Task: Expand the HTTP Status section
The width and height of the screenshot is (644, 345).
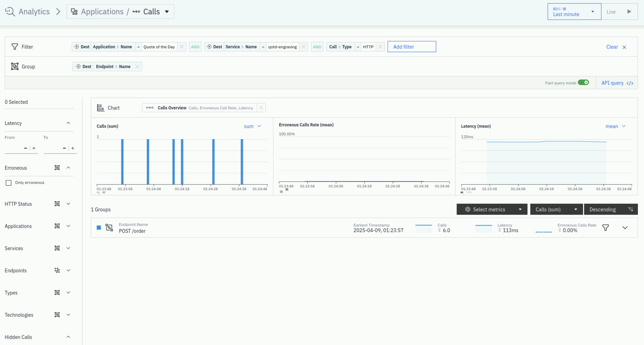Action: (68, 204)
